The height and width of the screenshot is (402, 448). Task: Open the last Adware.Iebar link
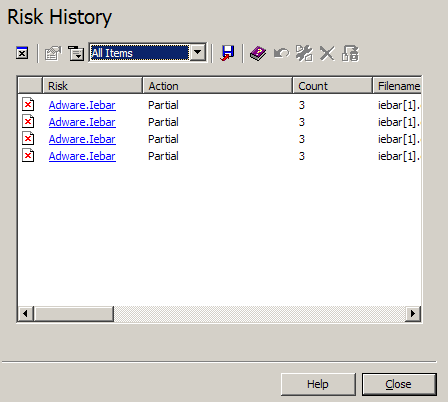tap(82, 156)
